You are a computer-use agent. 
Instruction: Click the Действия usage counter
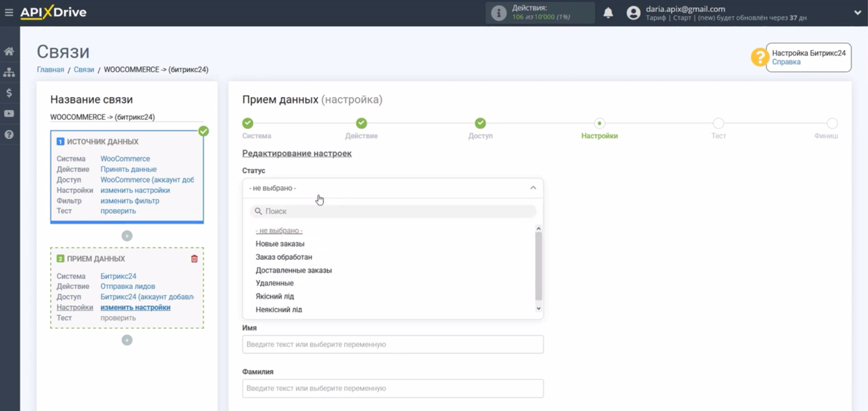click(x=540, y=13)
